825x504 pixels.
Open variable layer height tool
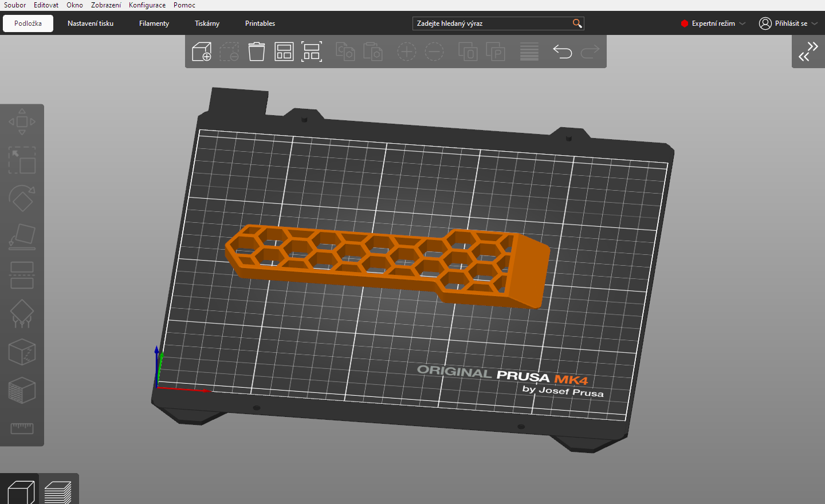click(x=529, y=52)
